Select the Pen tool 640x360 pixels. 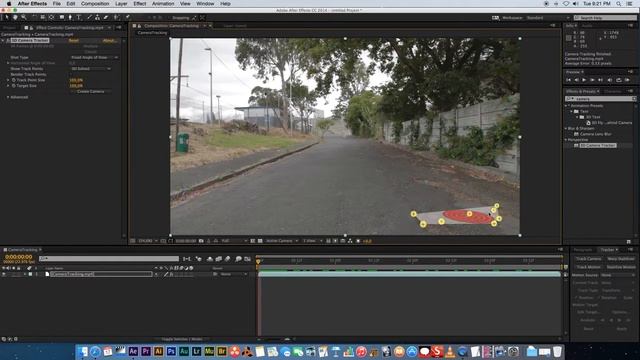70,18
